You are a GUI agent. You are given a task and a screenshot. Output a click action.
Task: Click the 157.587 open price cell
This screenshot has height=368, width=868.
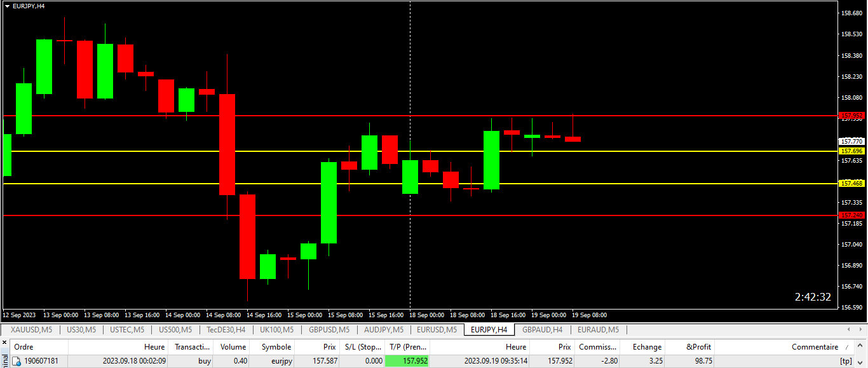click(323, 361)
